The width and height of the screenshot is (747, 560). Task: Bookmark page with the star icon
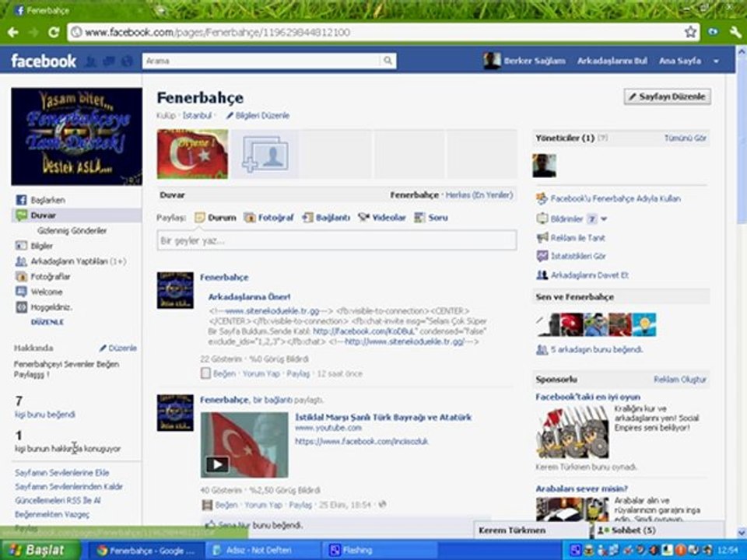click(690, 32)
